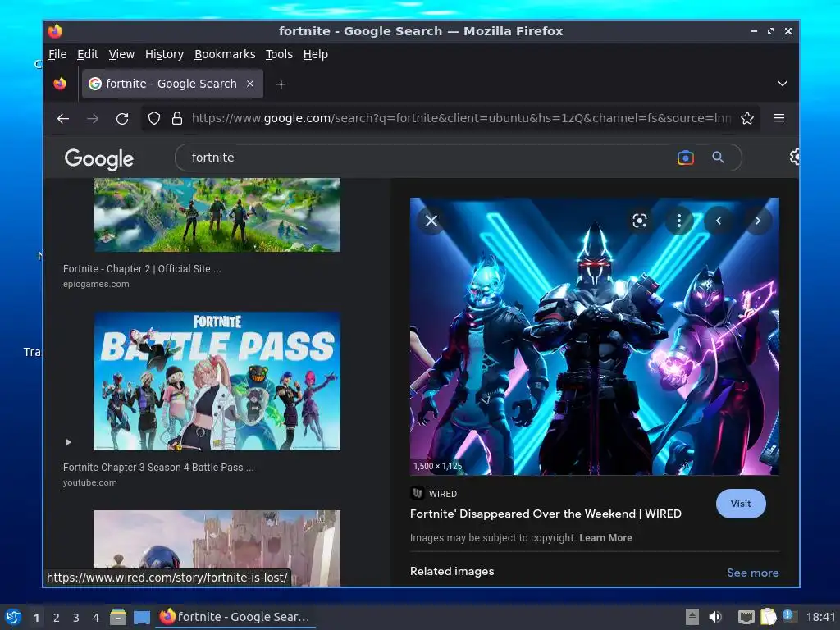Click inside the Google search box

point(428,157)
